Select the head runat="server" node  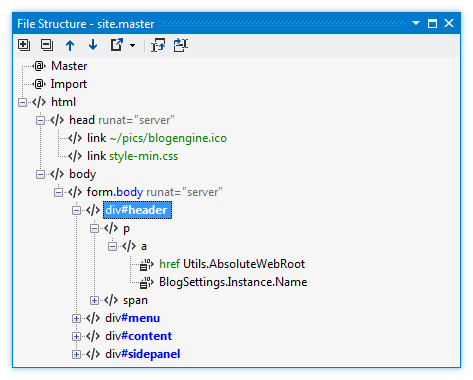(122, 120)
